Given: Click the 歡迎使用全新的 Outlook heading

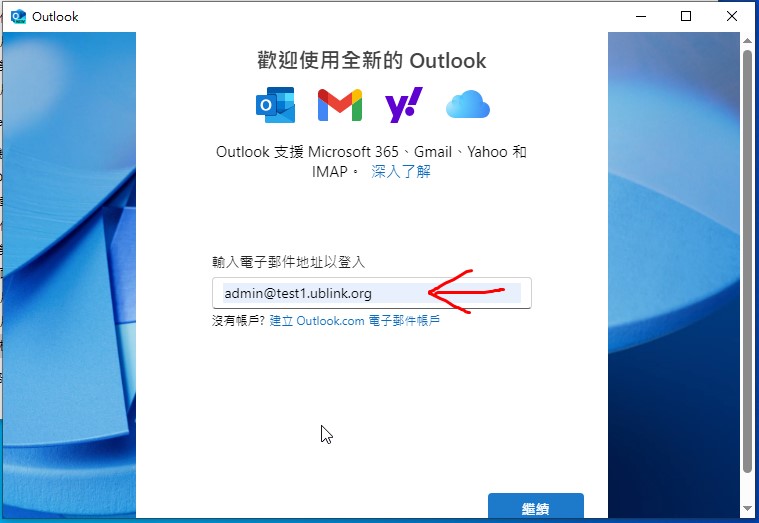Looking at the screenshot, I should [x=372, y=61].
